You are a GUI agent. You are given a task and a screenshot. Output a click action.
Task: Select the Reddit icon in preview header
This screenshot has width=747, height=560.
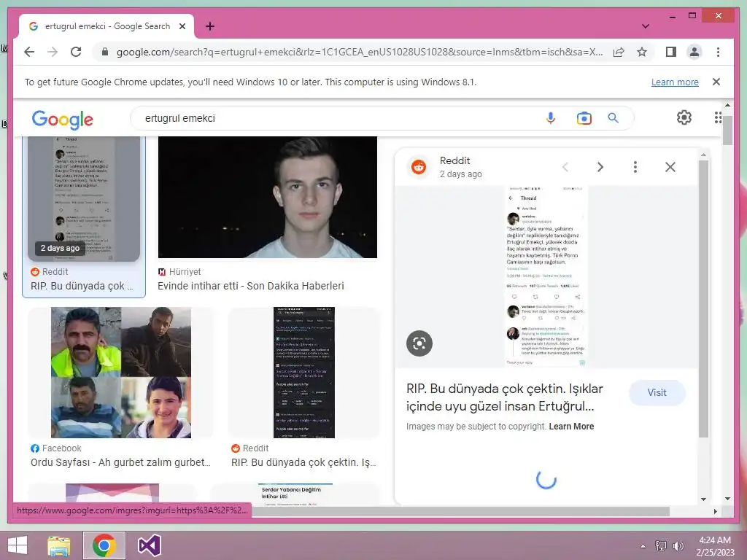click(x=418, y=167)
